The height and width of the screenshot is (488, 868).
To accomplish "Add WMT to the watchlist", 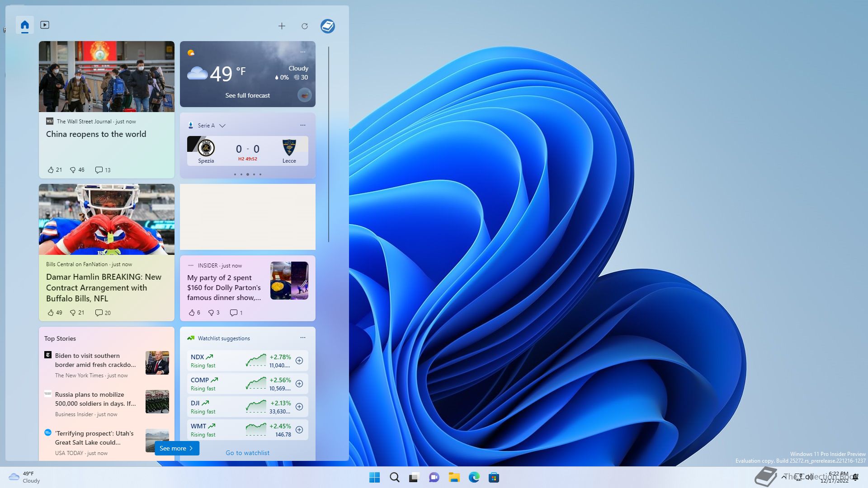I will pos(299,430).
